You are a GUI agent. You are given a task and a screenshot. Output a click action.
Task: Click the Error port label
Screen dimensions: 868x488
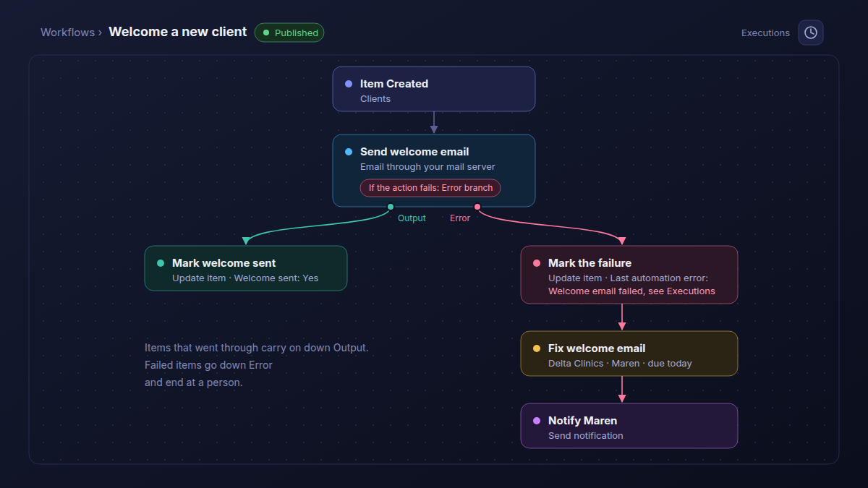coord(460,218)
